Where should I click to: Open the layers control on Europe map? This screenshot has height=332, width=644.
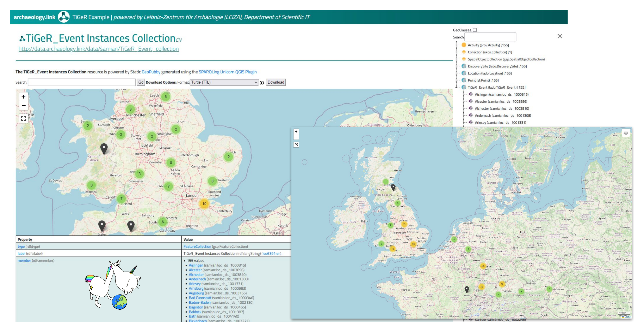(626, 133)
